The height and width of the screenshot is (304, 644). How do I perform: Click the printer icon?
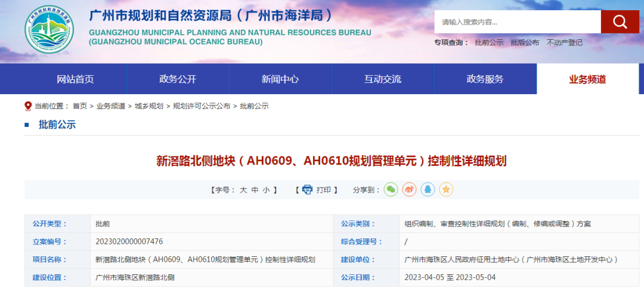[307, 190]
